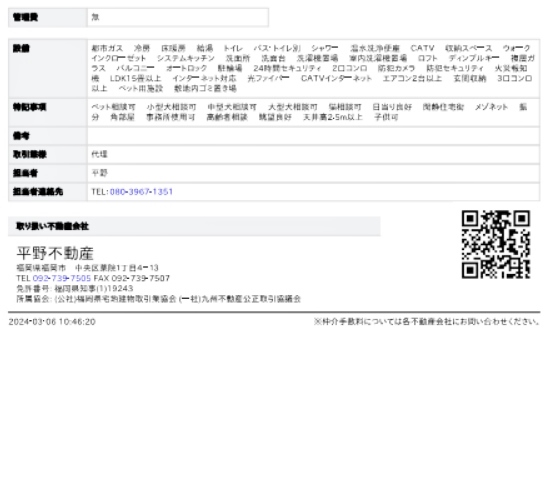Click the ペット相談可 entry in 特記事項
The image size is (553, 487).
click(113, 107)
